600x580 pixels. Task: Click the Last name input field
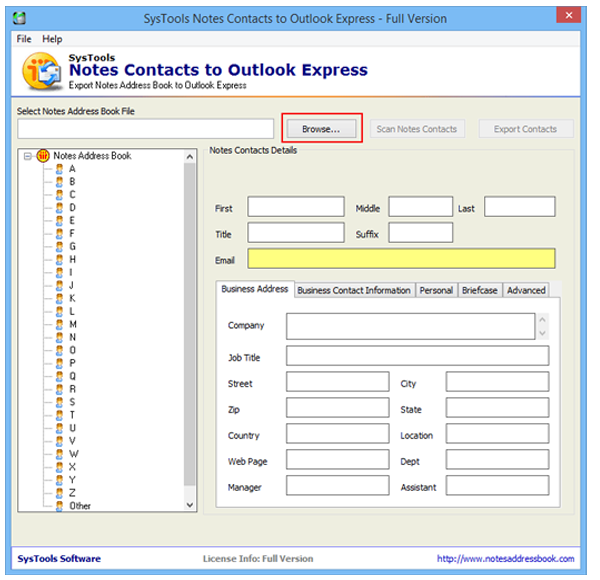(x=520, y=207)
